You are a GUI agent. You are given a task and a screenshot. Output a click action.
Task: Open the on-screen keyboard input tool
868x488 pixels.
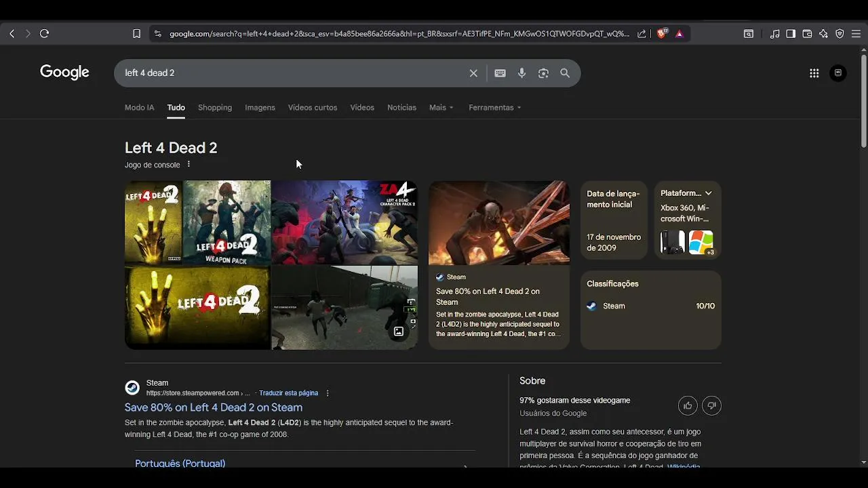pos(500,73)
